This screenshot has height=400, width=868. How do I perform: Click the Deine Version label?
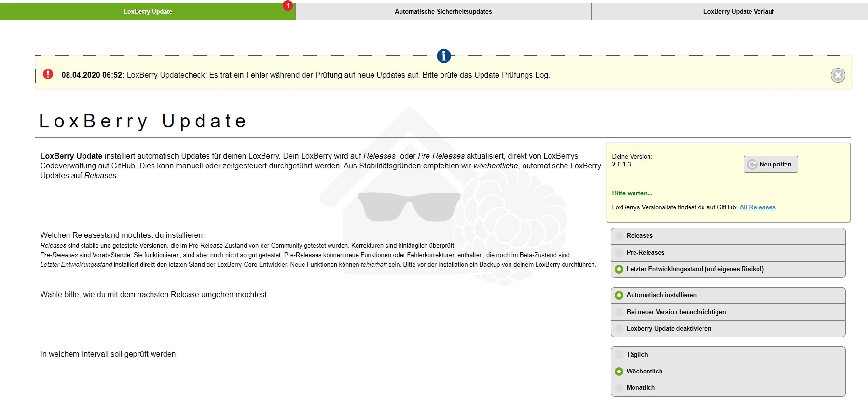[x=632, y=157]
